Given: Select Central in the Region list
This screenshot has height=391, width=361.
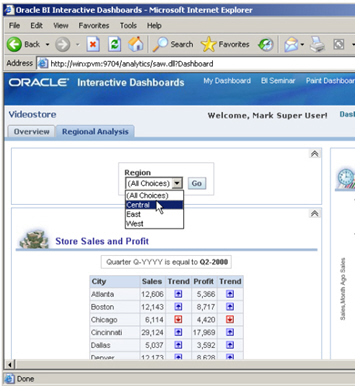Looking at the screenshot, I should tap(154, 205).
